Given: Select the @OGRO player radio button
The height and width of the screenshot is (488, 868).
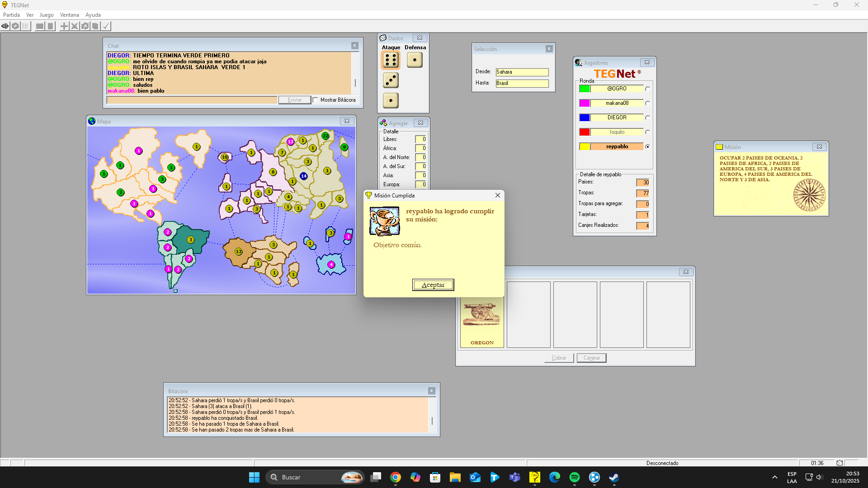Looking at the screenshot, I should (647, 89).
